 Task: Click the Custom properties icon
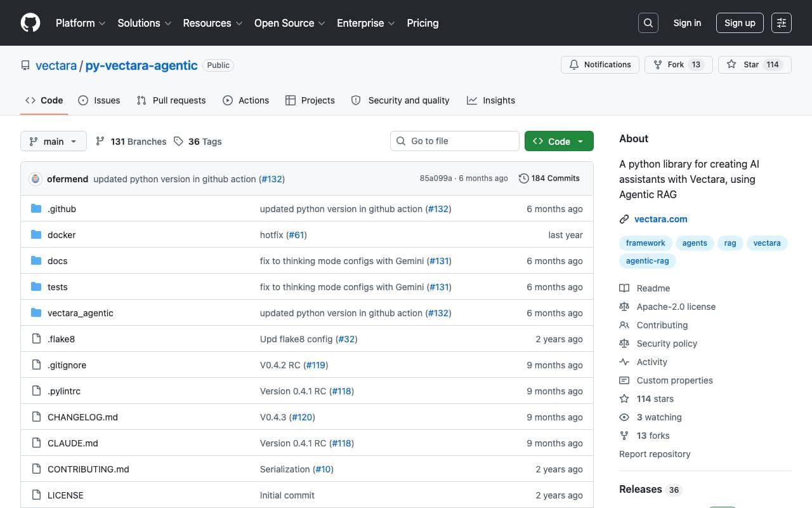(x=624, y=380)
